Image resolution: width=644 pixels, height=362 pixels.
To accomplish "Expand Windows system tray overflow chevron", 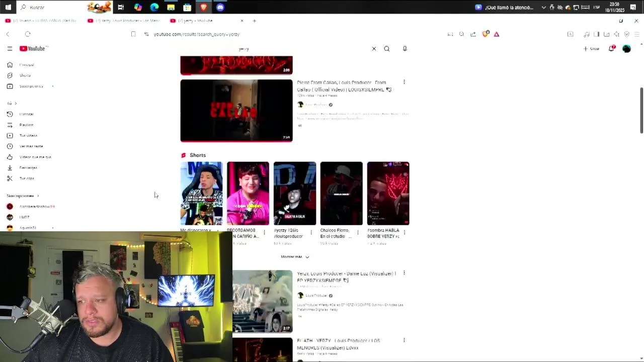I will pyautogui.click(x=544, y=8).
